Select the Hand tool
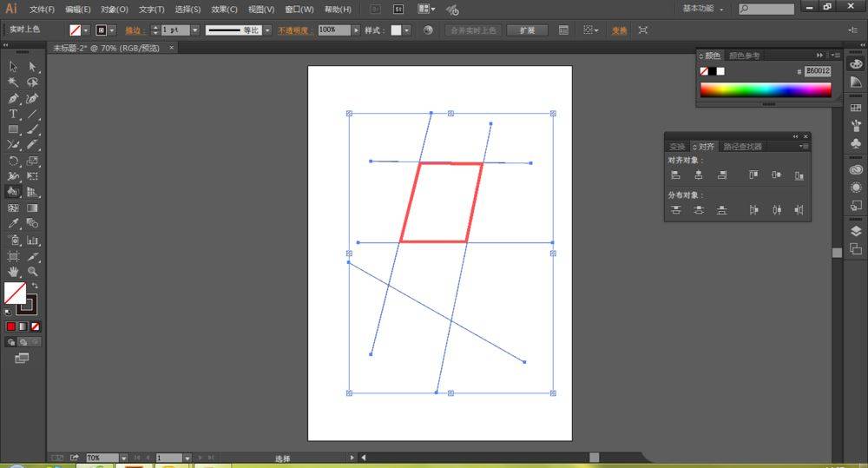This screenshot has height=468, width=868. coord(13,272)
